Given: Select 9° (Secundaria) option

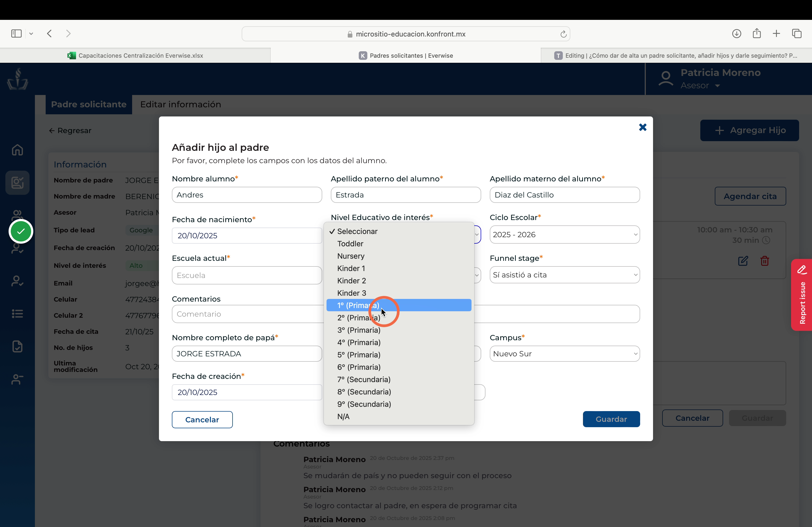Looking at the screenshot, I should coord(399,404).
